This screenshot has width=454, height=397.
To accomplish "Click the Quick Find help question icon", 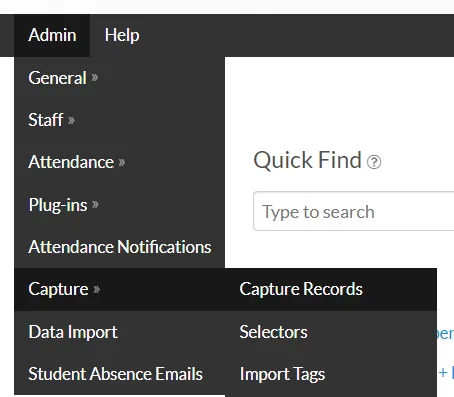I will [374, 162].
